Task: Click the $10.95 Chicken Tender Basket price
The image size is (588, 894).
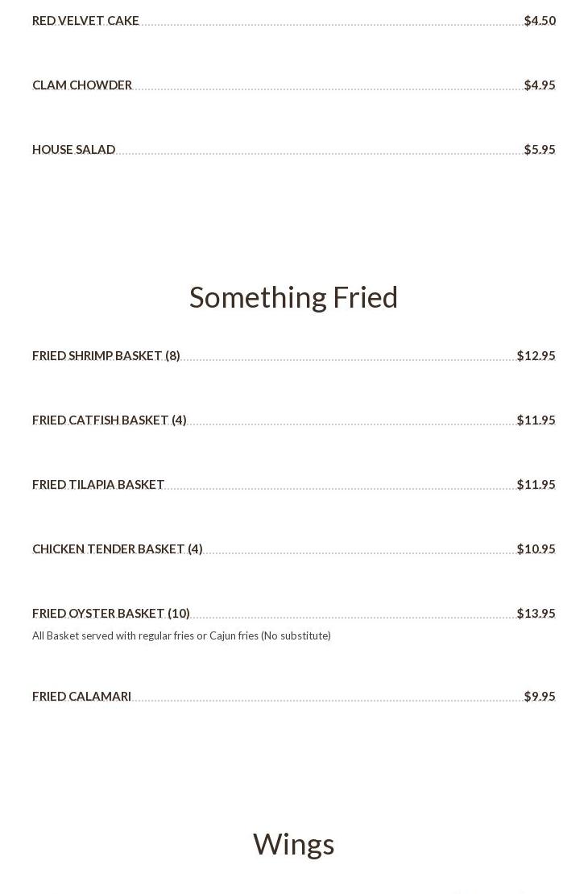Action: tap(536, 549)
